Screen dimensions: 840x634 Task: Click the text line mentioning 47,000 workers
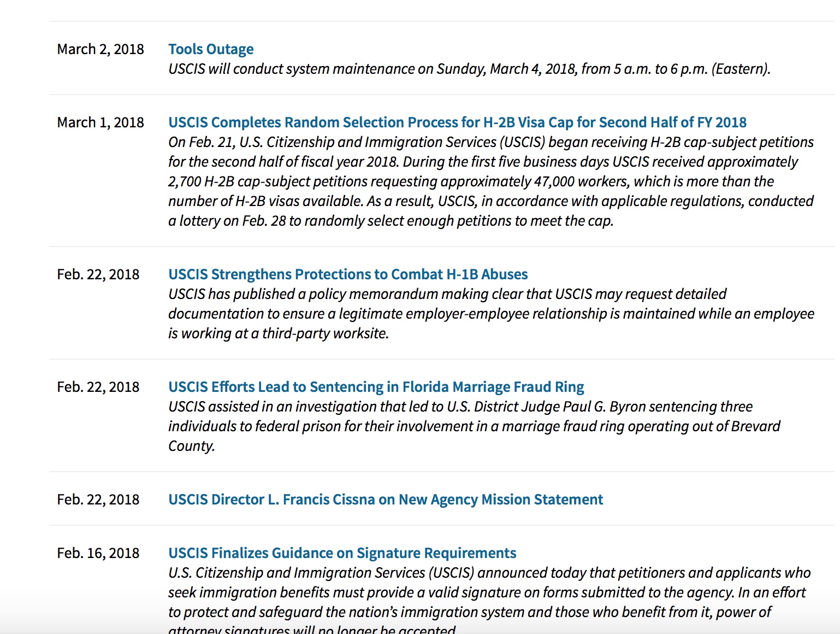[471, 181]
